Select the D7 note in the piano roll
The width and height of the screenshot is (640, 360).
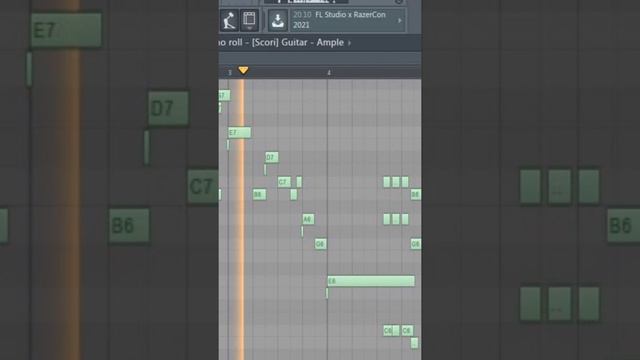(272, 157)
